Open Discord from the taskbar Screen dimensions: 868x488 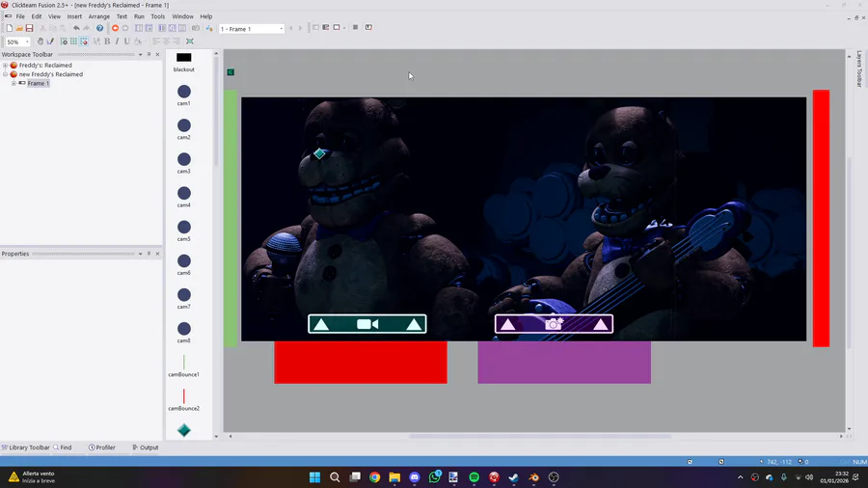tap(415, 477)
